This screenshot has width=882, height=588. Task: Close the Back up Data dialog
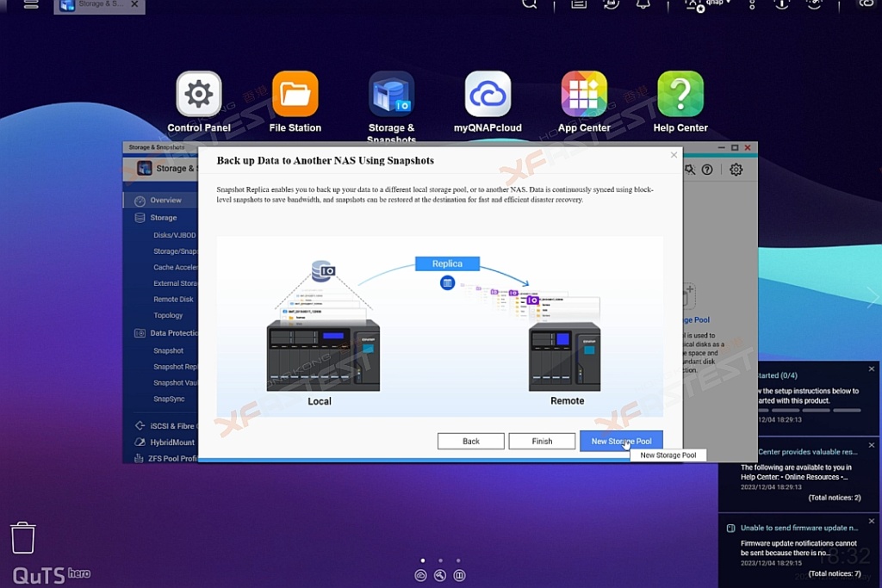[674, 155]
